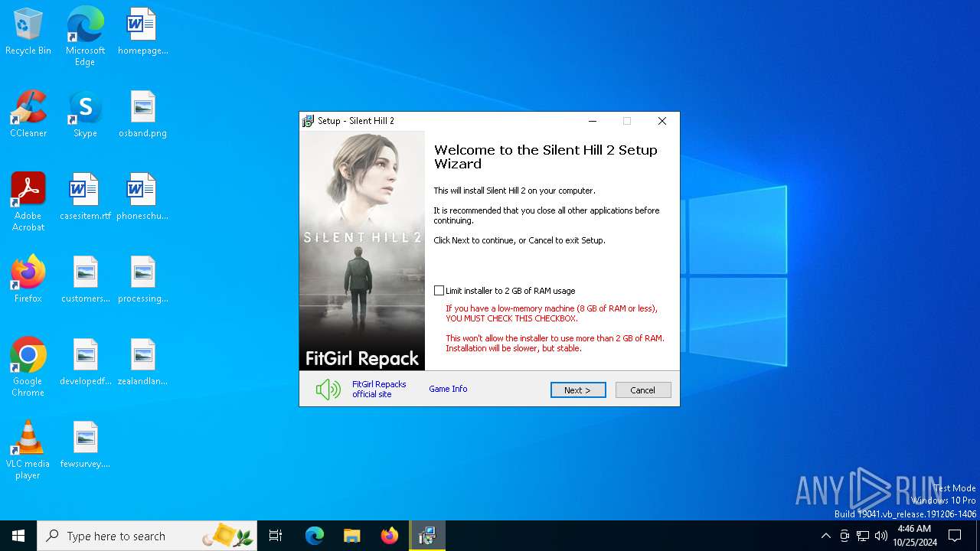Open the notification center icon
The height and width of the screenshot is (551, 980).
pos(955,536)
